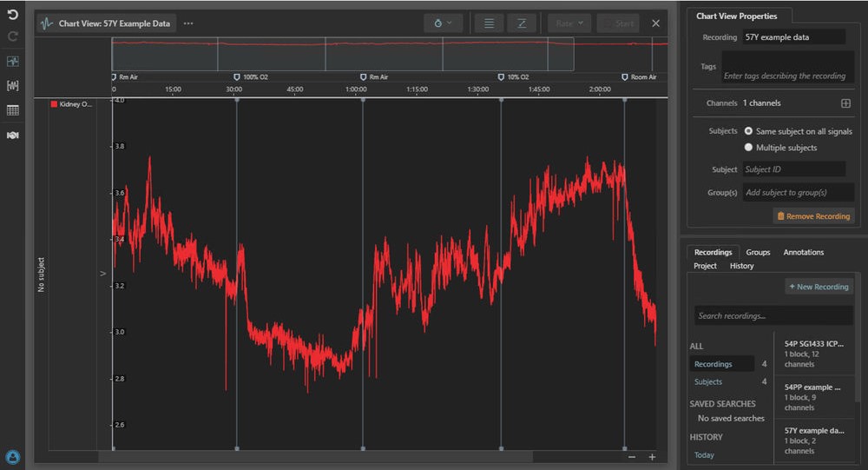Open the Annotations tab
This screenshot has width=868, height=470.
click(803, 252)
